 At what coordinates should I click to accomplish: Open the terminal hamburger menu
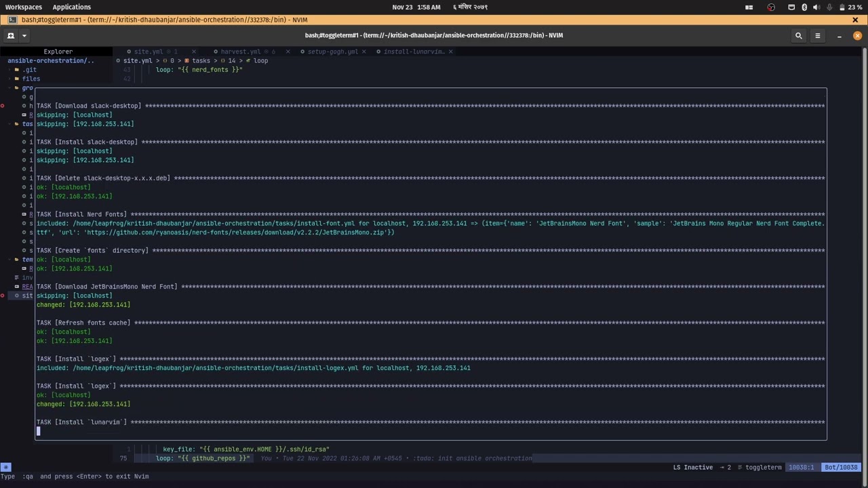tap(817, 36)
